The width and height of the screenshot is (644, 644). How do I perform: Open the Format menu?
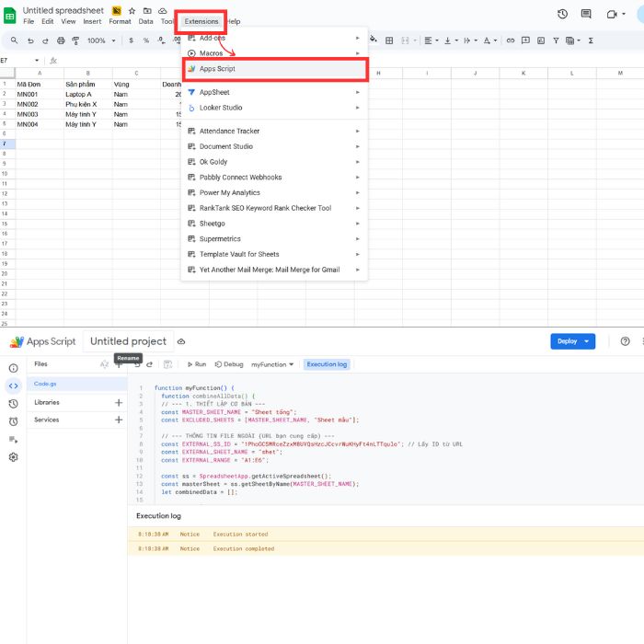click(x=120, y=21)
